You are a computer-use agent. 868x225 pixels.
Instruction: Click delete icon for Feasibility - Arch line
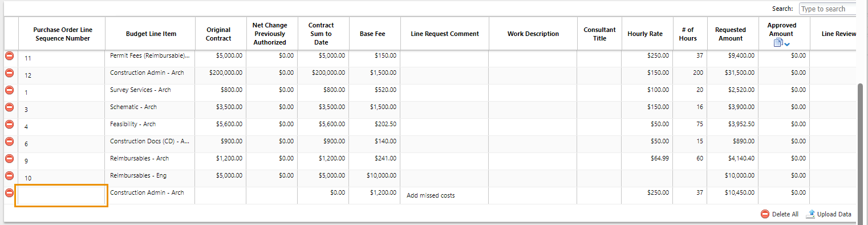[10, 124]
